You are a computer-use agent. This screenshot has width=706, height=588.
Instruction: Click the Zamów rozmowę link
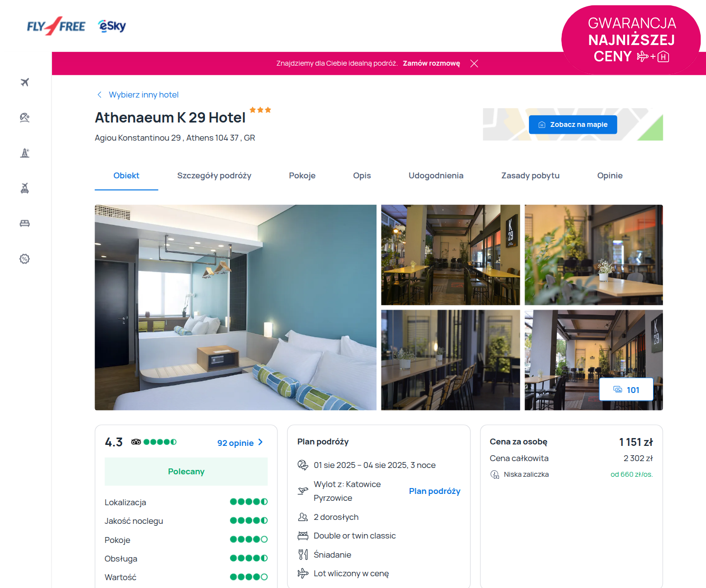[x=431, y=63]
